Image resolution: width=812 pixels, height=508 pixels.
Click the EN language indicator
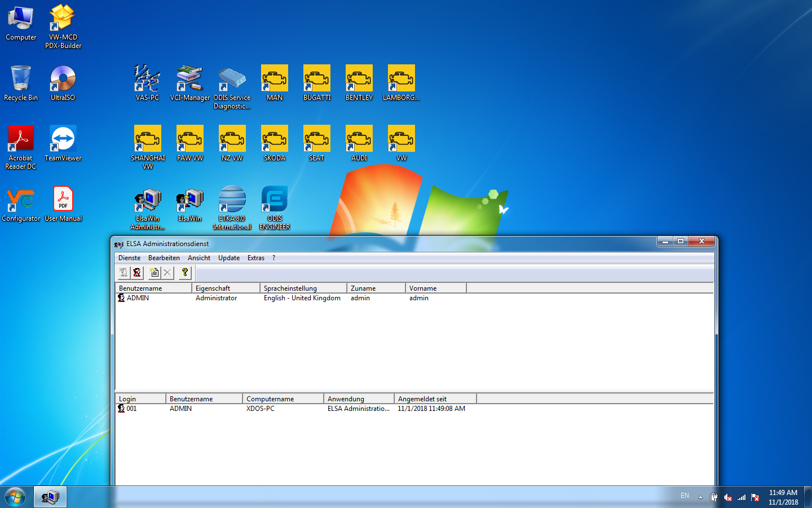coord(685,496)
